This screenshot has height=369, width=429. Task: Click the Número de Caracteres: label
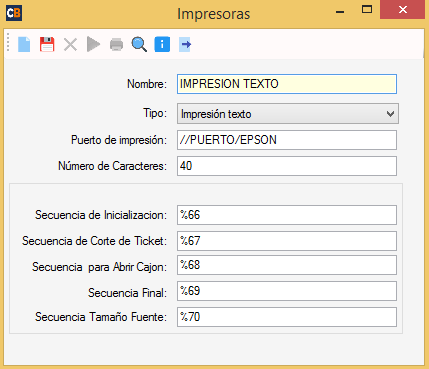coord(112,166)
